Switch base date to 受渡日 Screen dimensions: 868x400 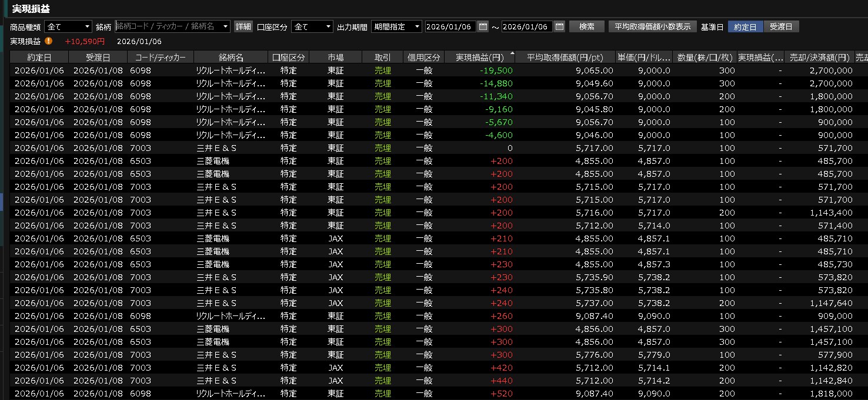tap(781, 26)
